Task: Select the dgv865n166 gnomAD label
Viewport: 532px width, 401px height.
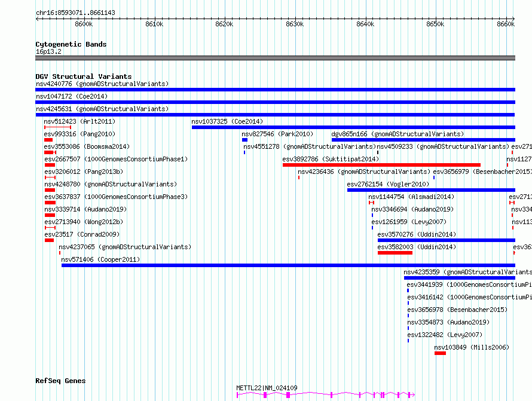Action: (x=398, y=134)
